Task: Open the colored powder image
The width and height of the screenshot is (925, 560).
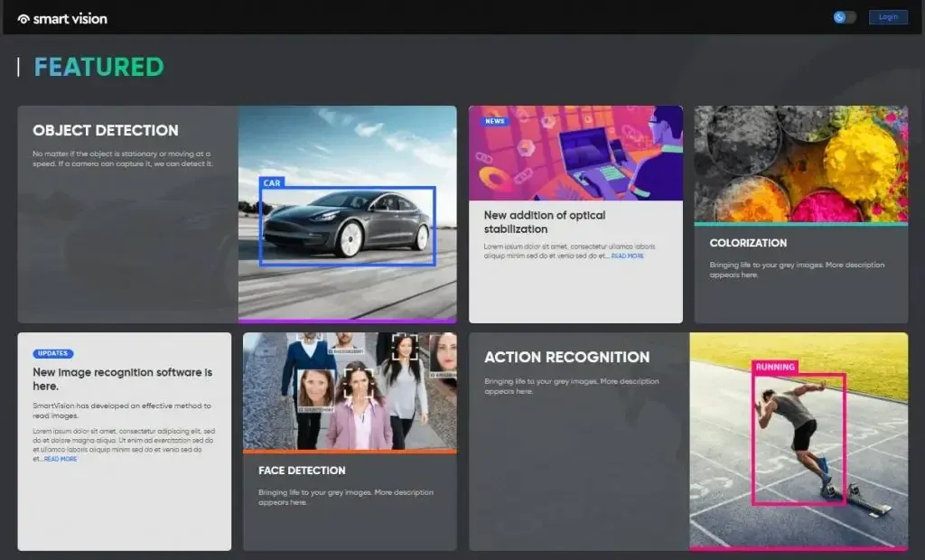Action: 800,163
